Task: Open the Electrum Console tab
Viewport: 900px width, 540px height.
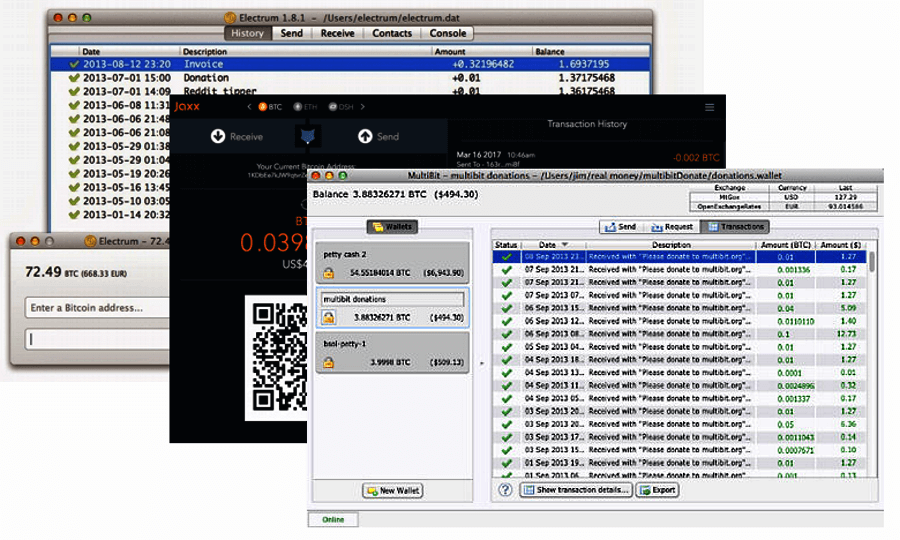Action: (447, 33)
